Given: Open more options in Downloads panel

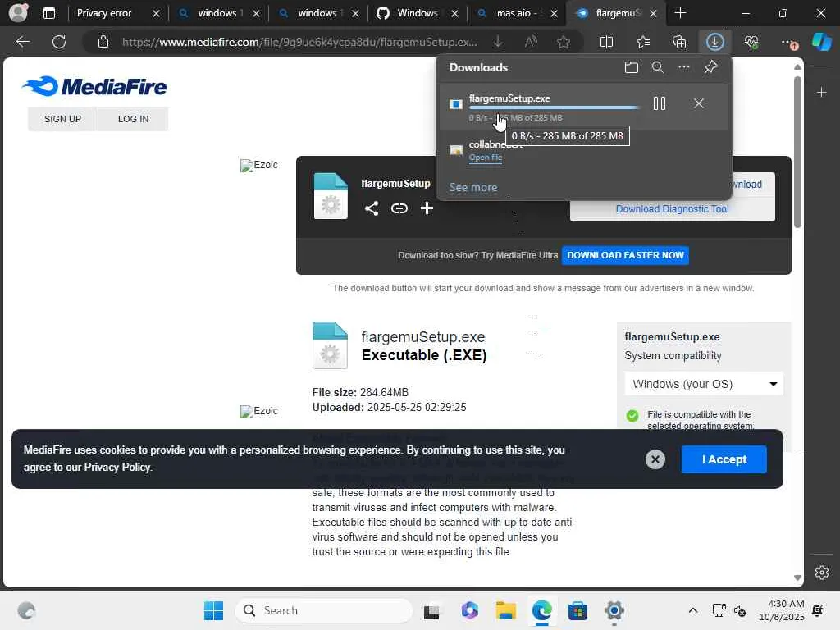Looking at the screenshot, I should pos(683,67).
